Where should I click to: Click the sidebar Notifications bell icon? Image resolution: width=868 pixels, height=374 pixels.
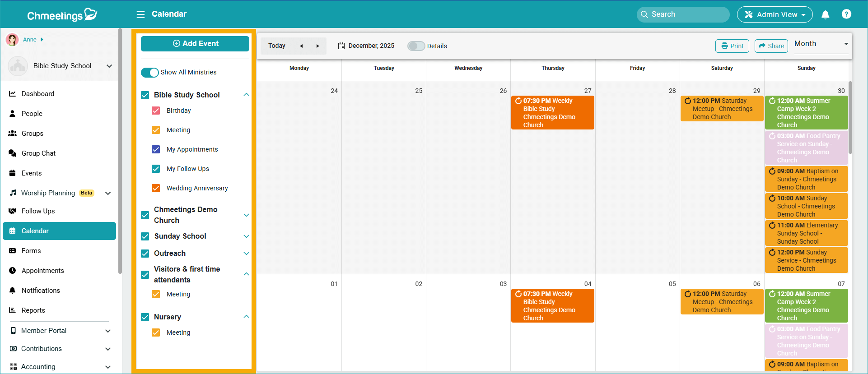coord(13,291)
